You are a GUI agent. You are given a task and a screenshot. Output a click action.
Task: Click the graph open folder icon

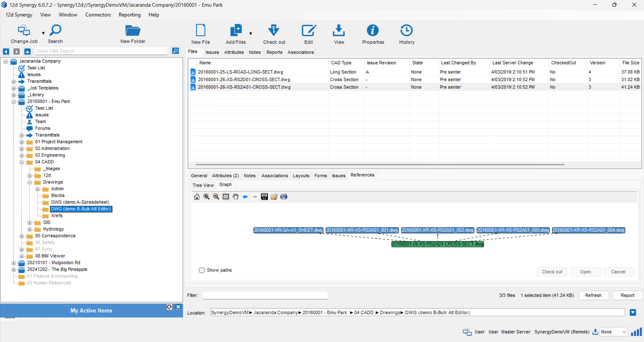(x=274, y=197)
